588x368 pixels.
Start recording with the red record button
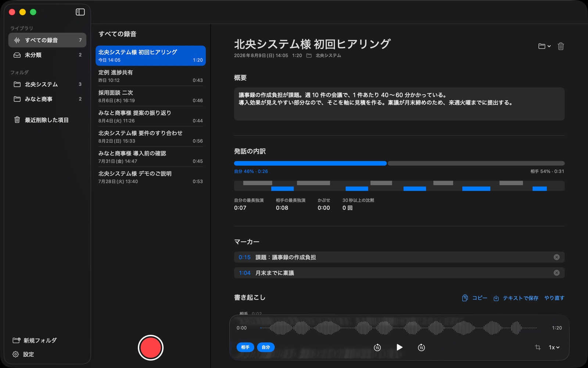151,348
